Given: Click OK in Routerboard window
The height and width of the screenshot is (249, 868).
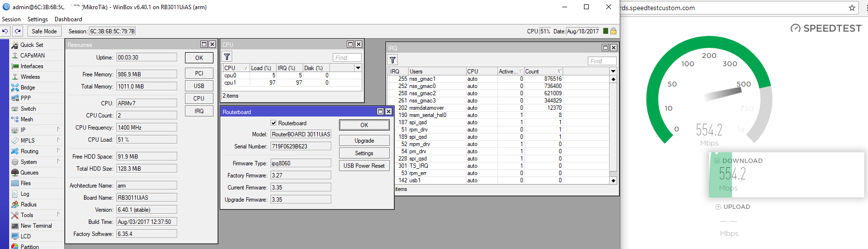Looking at the screenshot, I should pos(364,125).
